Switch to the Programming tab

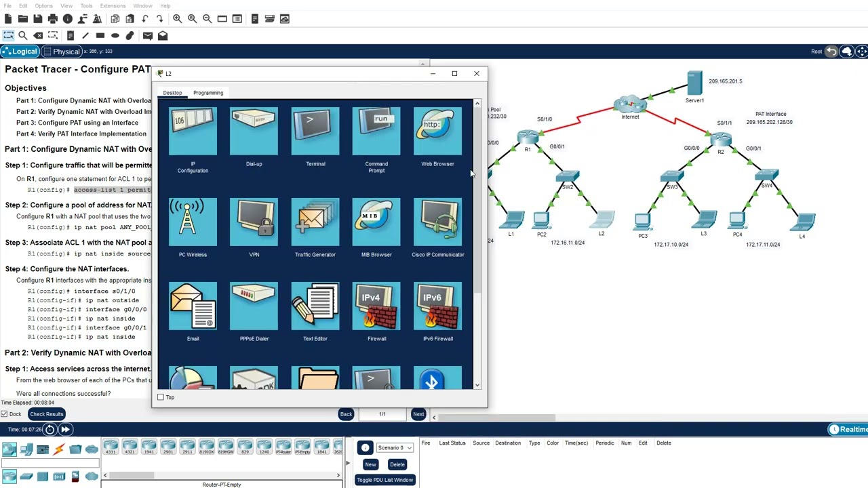click(208, 93)
